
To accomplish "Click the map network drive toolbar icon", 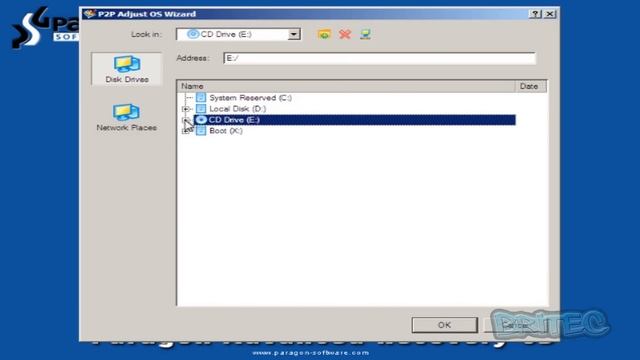I will (x=365, y=34).
